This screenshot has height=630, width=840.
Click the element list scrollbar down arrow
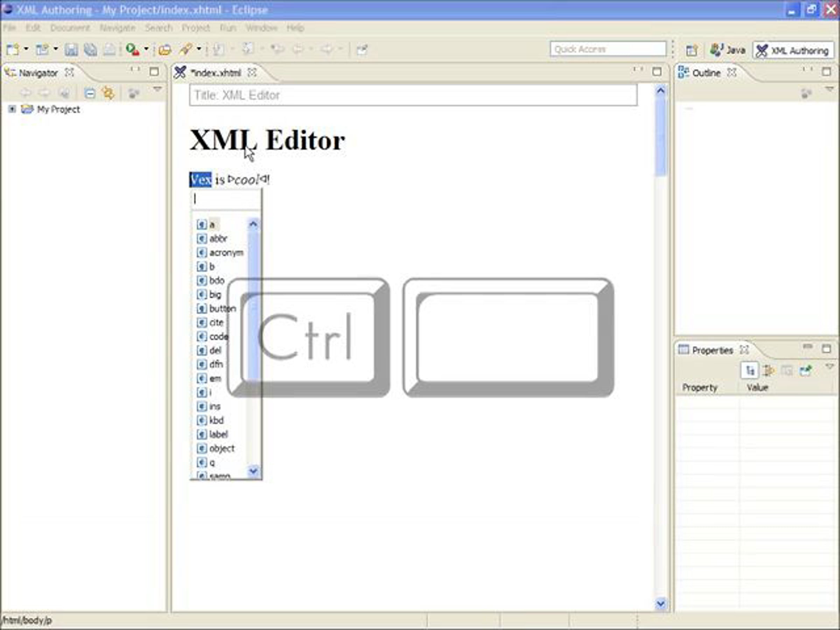[x=253, y=471]
